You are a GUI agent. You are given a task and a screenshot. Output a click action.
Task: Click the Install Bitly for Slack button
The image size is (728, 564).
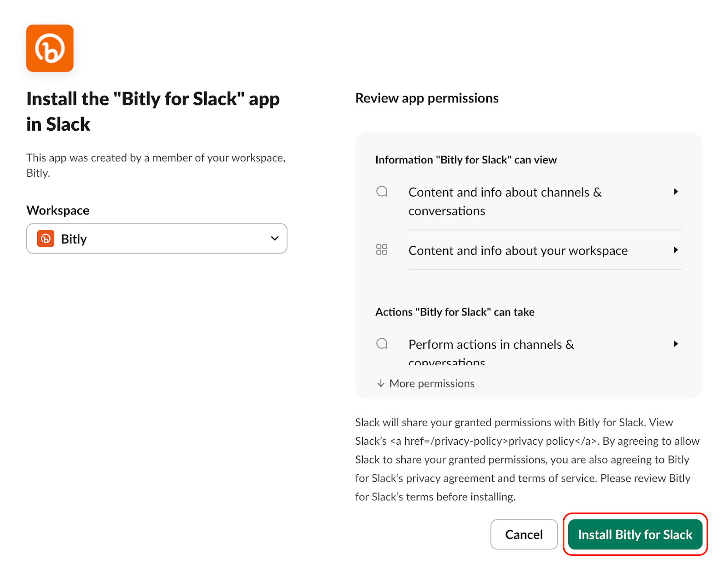(635, 534)
